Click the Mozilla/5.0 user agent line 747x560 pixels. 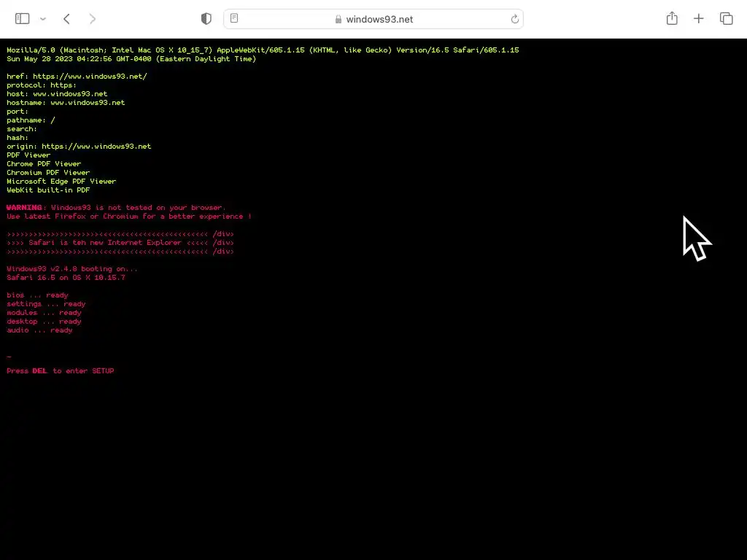click(263, 50)
